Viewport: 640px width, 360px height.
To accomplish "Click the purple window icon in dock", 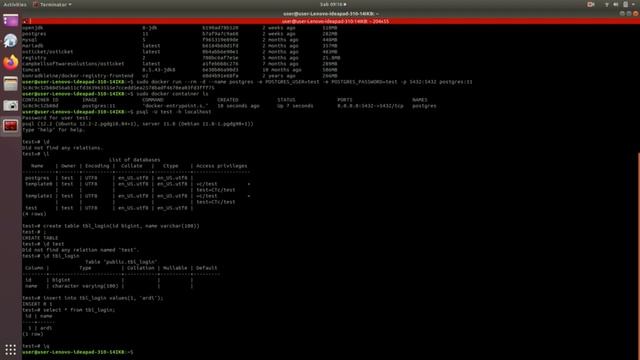I will (11, 20).
